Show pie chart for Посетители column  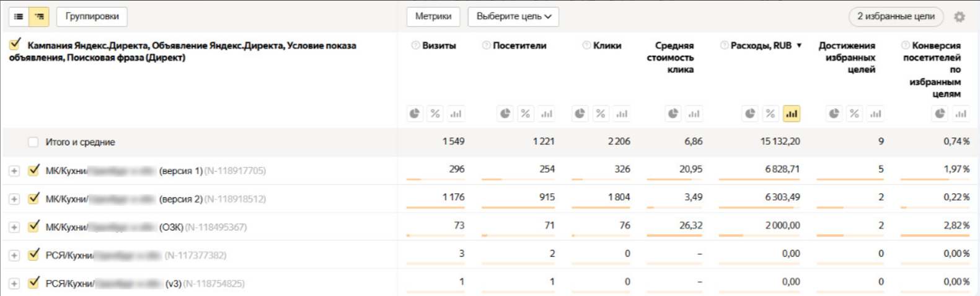[x=505, y=113]
